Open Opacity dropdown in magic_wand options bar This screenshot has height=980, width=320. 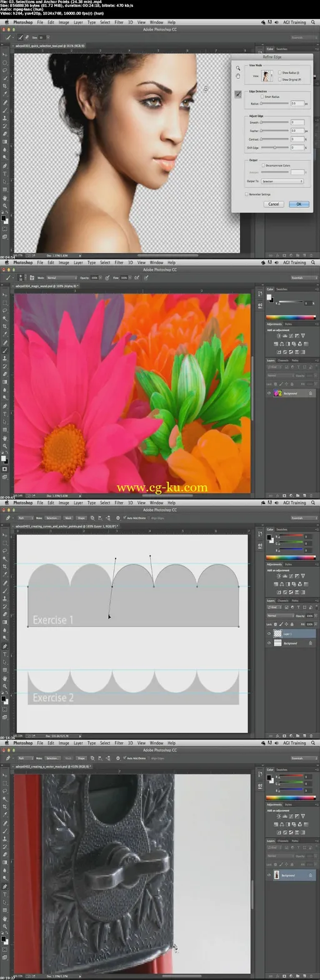point(100,277)
